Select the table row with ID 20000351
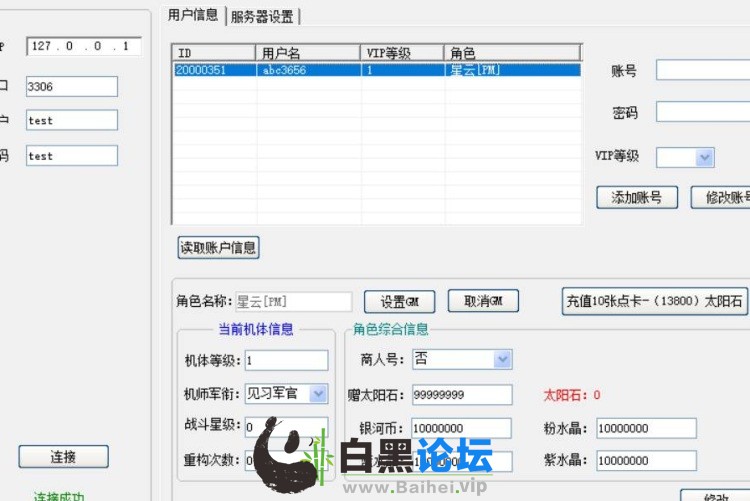This screenshot has height=501, width=750. click(x=375, y=71)
